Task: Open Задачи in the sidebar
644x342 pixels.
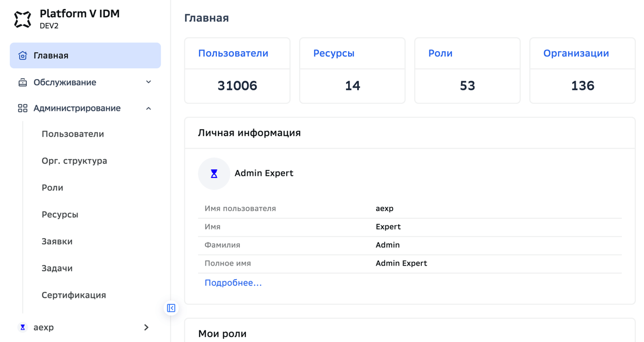Action: (57, 268)
